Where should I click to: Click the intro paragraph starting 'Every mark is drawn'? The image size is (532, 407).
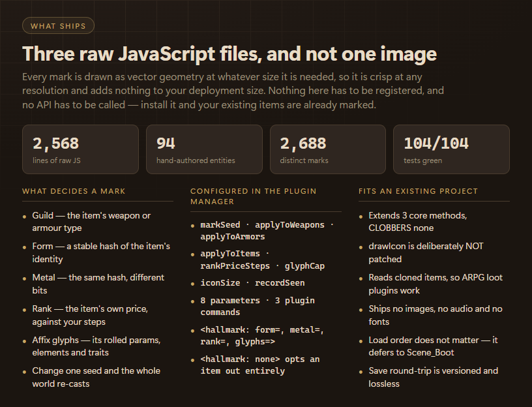233,91
